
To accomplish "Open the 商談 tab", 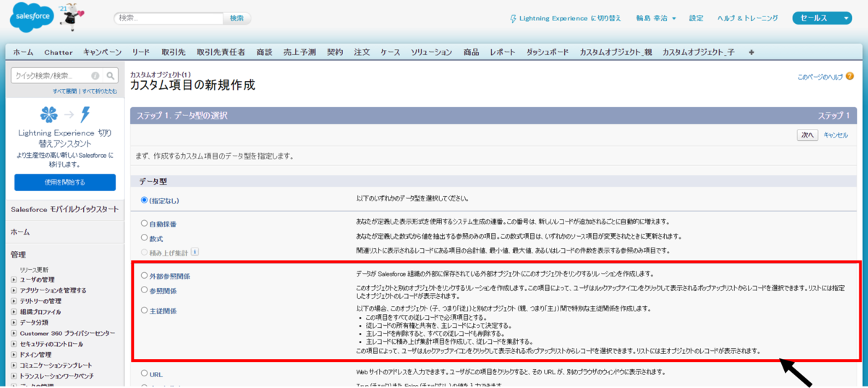I will [264, 52].
